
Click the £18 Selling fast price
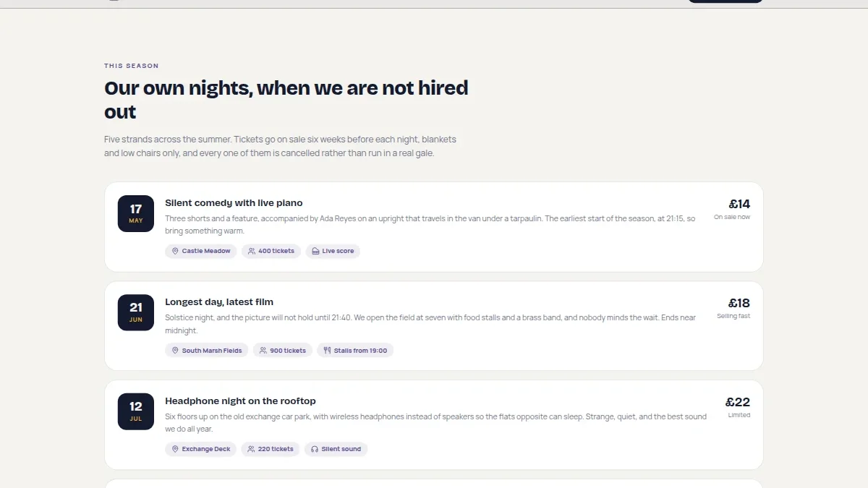733,308
